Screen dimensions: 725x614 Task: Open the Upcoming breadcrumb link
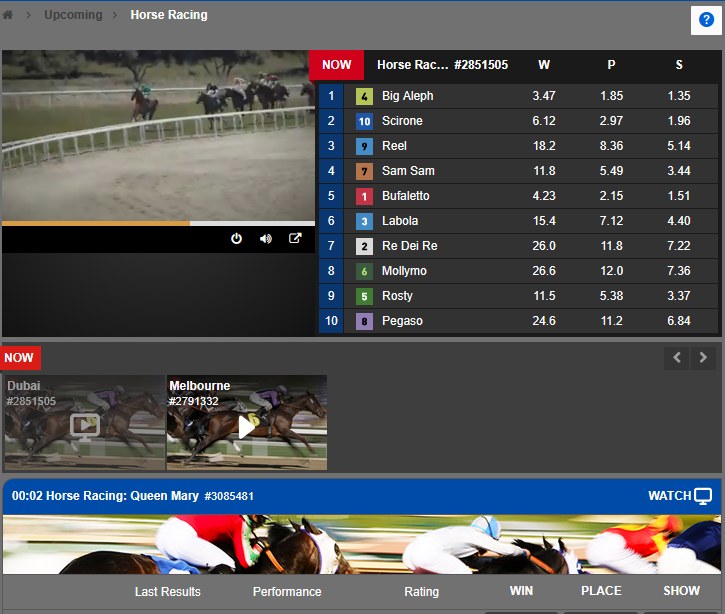[73, 15]
